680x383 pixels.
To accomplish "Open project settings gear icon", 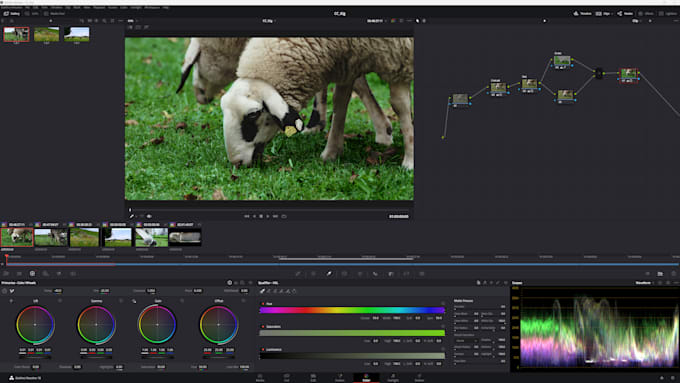I will pos(673,378).
